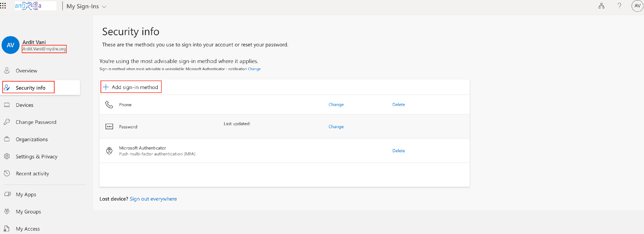Open Overview in the sidebar
The height and width of the screenshot is (234, 644).
tap(26, 71)
